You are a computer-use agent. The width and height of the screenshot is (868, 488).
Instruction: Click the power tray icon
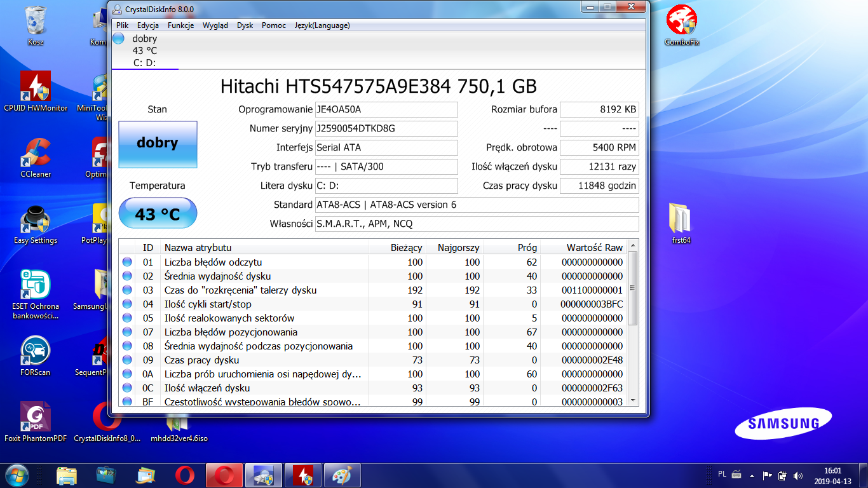782,475
